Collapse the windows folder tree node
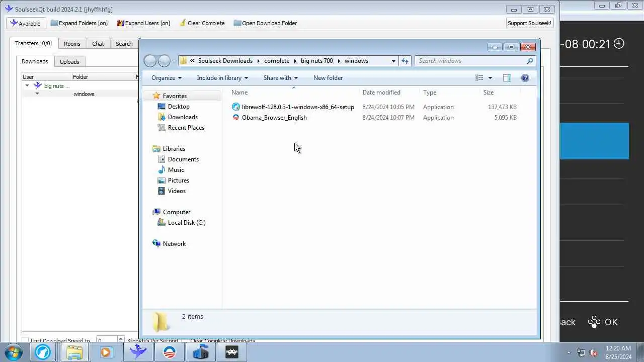This screenshot has width=644, height=362. (x=37, y=94)
